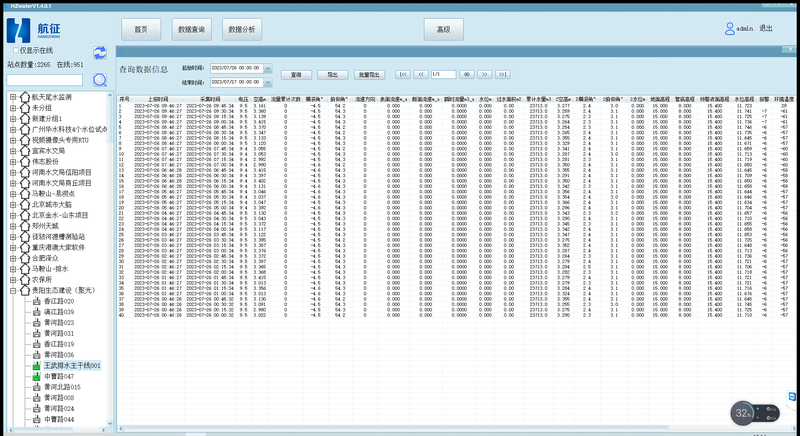Click the station icon next to 香江路020
The image size is (800, 436).
tap(37, 301)
